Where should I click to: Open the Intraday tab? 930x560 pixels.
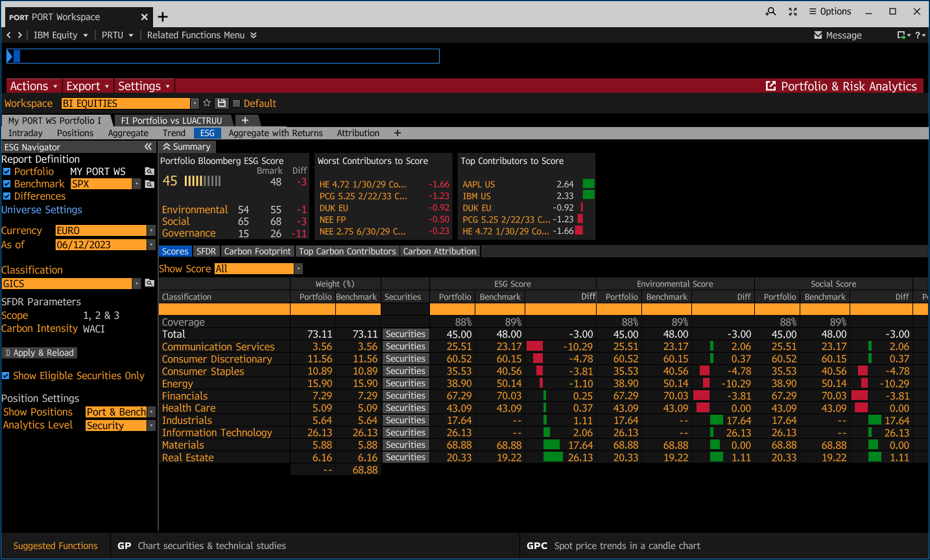pyautogui.click(x=25, y=133)
